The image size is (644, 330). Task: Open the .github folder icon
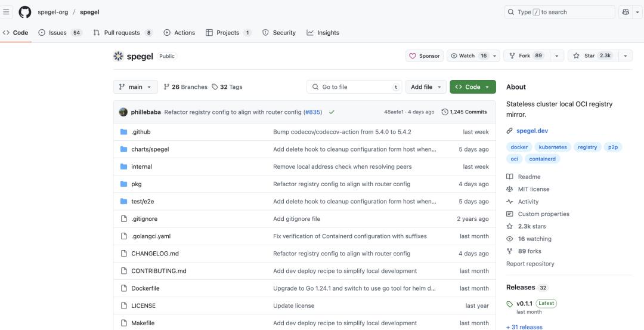tap(123, 132)
